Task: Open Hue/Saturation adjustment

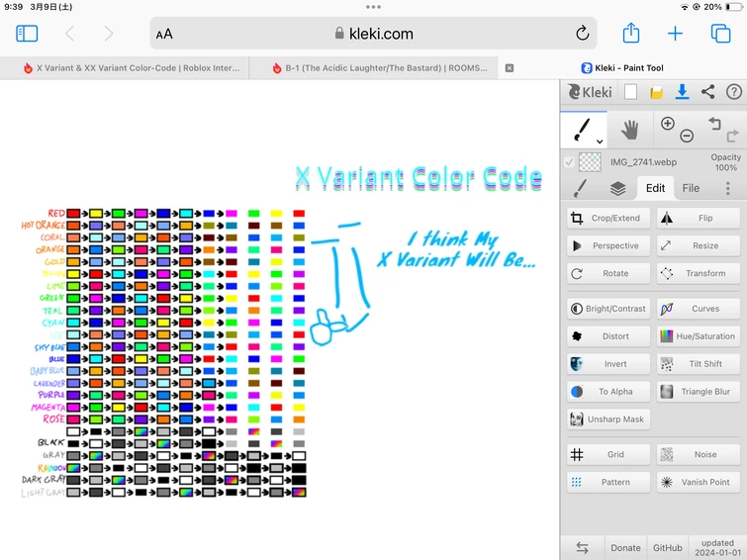Action: pos(699,336)
